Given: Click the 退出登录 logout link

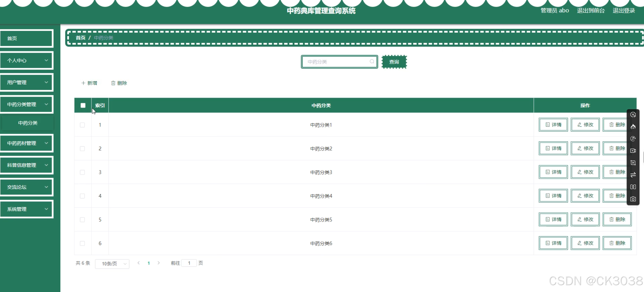Looking at the screenshot, I should [x=624, y=11].
